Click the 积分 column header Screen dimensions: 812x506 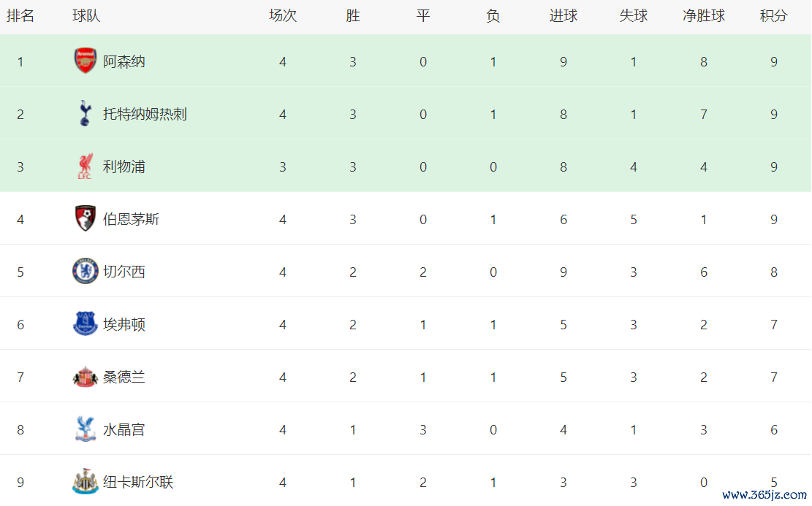click(773, 16)
